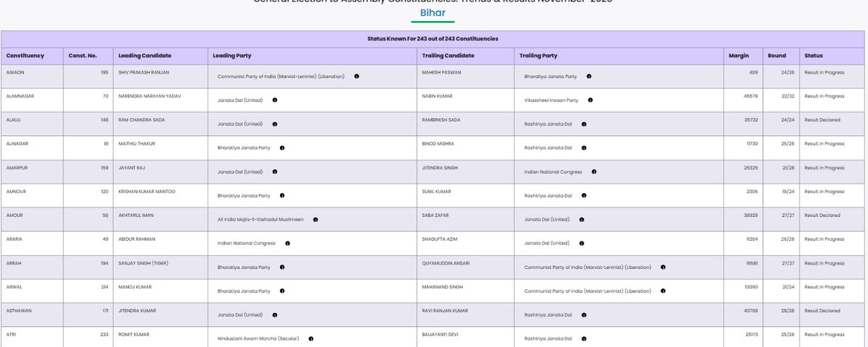
Task: Open info icon next to Hindustani Awam Morcha (Secular)
Action: pyautogui.click(x=310, y=338)
